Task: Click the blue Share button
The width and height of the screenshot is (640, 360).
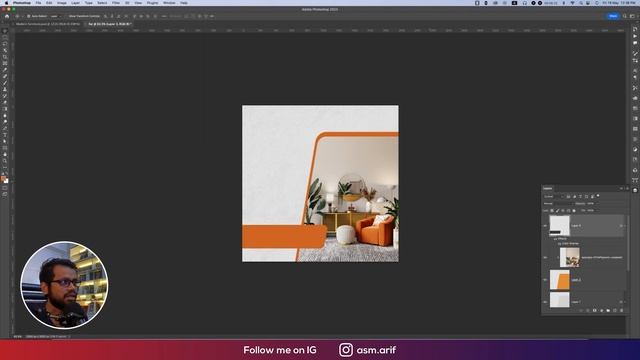Action: pyautogui.click(x=613, y=16)
